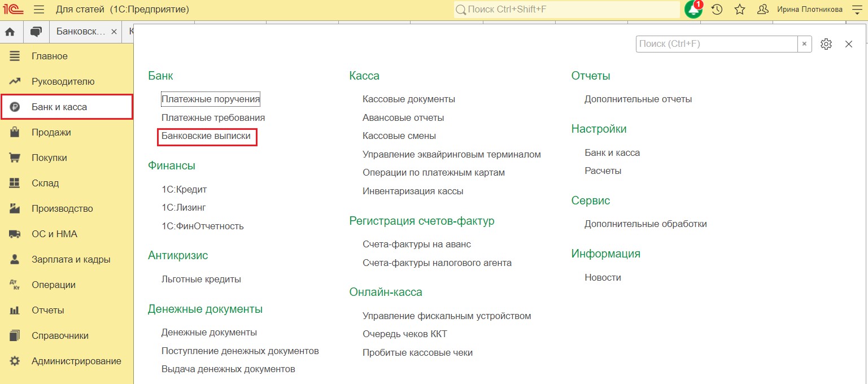Open Банк и касса settings link
Screen dimensions: 868x384
612,152
